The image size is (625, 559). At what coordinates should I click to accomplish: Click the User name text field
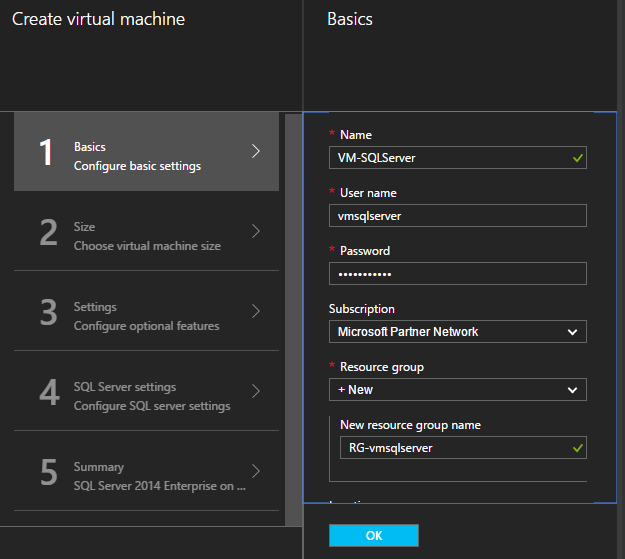point(457,216)
